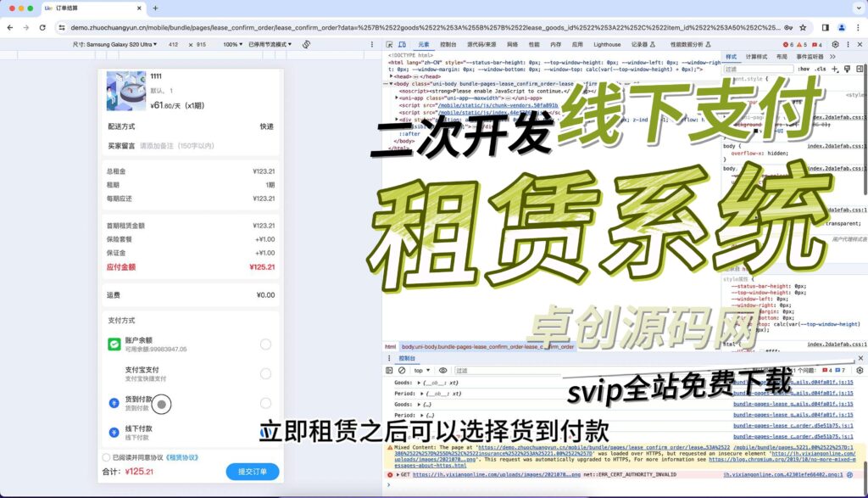The image size is (868, 498).
Task: Open the Chrome three-dot menu
Action: pyautogui.click(x=858, y=27)
